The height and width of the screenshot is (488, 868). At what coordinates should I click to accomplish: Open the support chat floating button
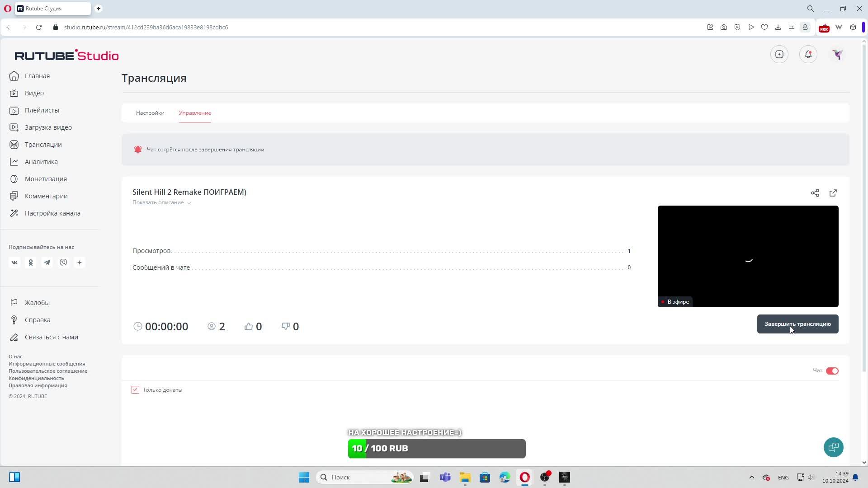click(833, 447)
